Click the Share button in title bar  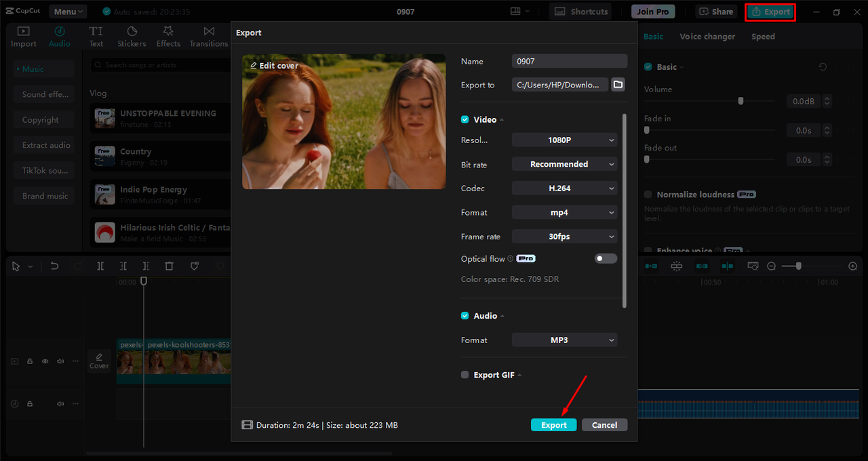(716, 12)
